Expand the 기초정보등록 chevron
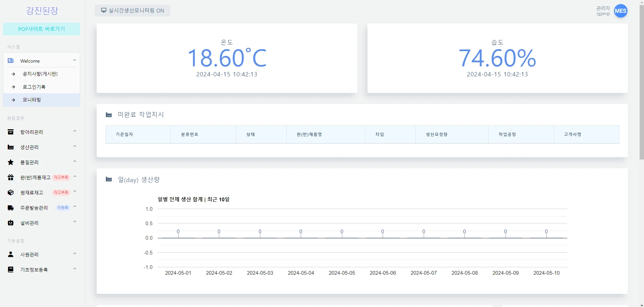 [x=75, y=269]
